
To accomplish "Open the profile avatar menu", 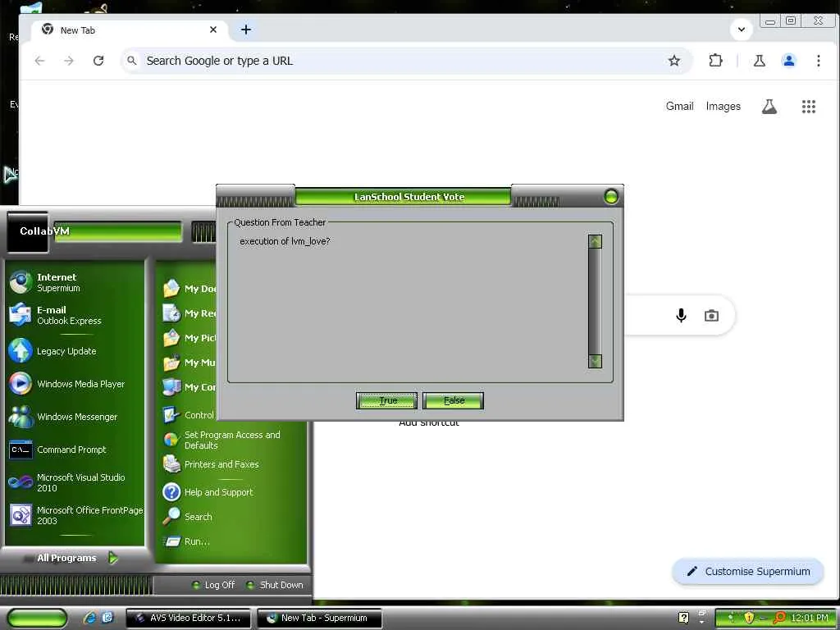I will coord(788,61).
